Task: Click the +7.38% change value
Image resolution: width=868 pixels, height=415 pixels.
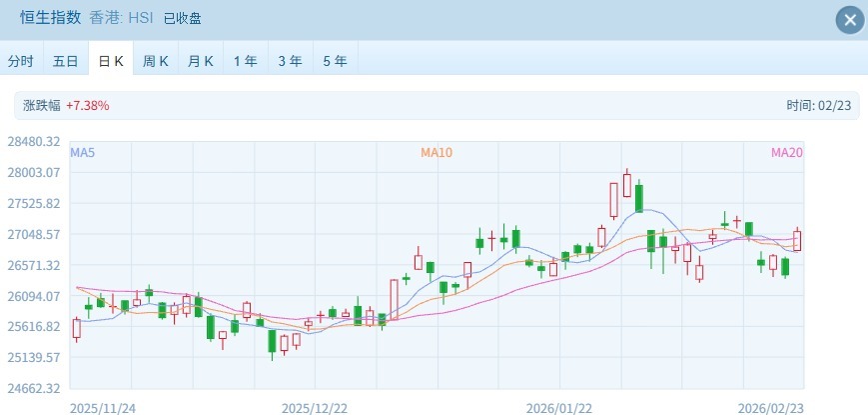Action: click(x=88, y=105)
